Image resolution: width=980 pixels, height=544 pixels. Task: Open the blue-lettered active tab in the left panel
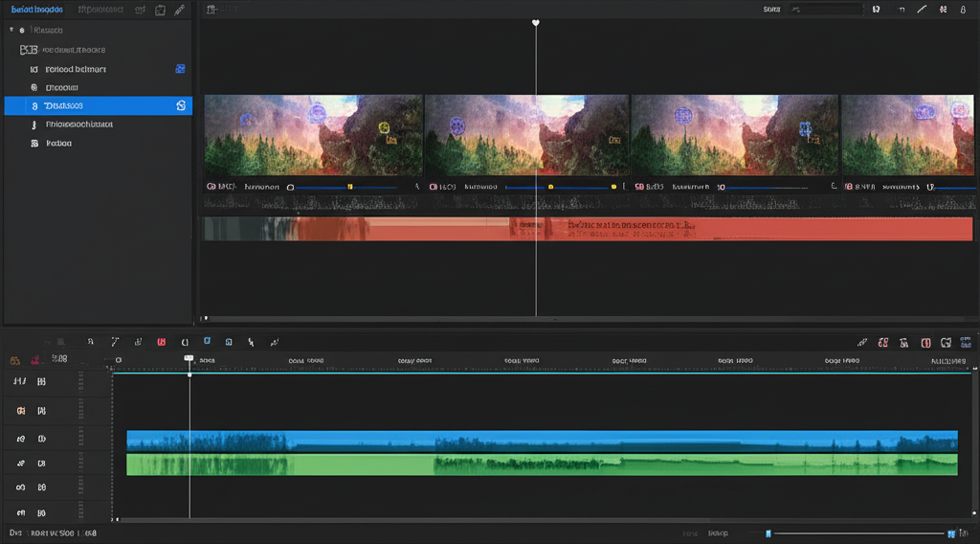37,10
